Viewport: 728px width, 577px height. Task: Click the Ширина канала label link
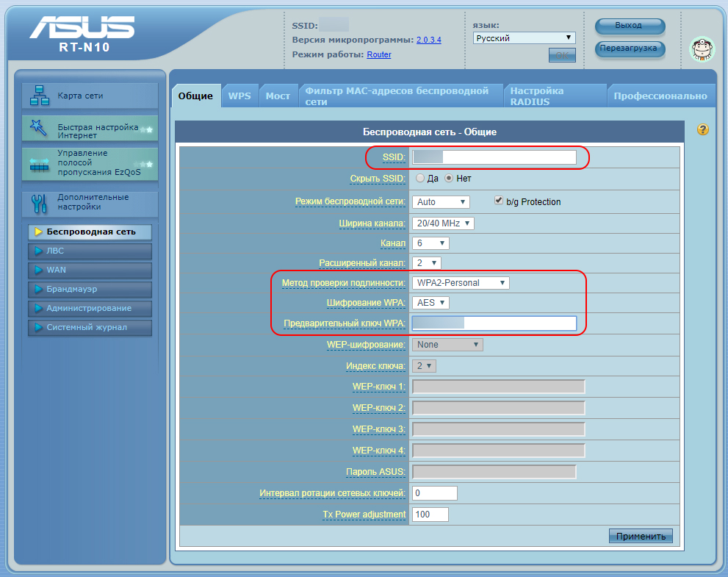click(372, 223)
